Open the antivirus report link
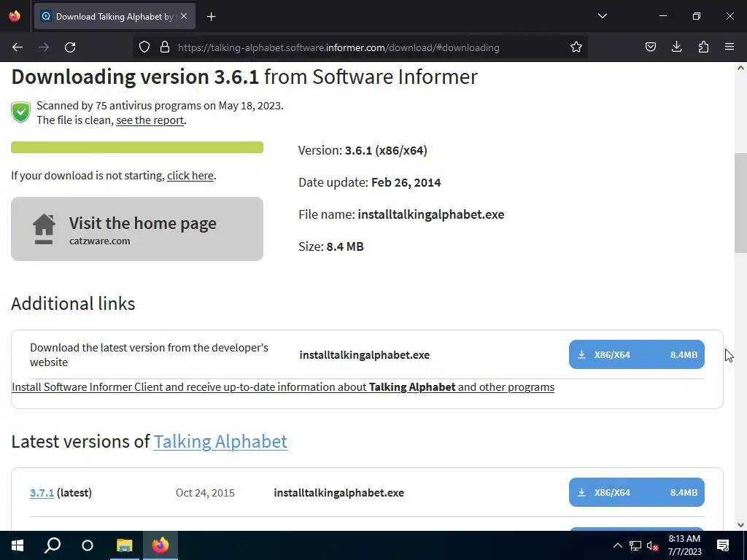747x560 pixels. tap(150, 120)
